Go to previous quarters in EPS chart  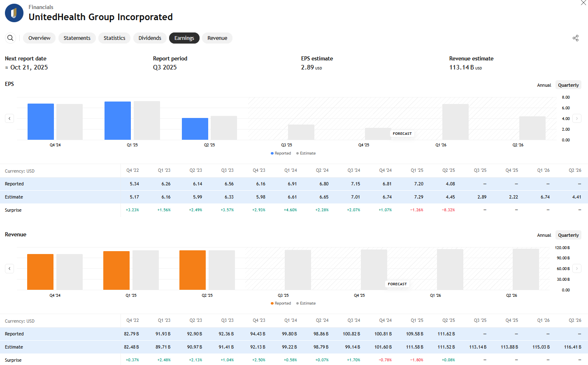click(9, 118)
